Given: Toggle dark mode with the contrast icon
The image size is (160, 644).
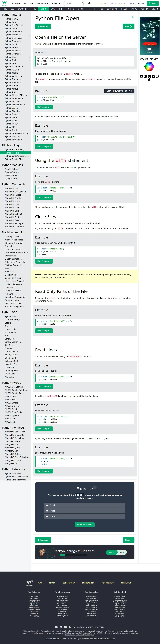Looking at the screenshot, I should (x=89, y=3).
